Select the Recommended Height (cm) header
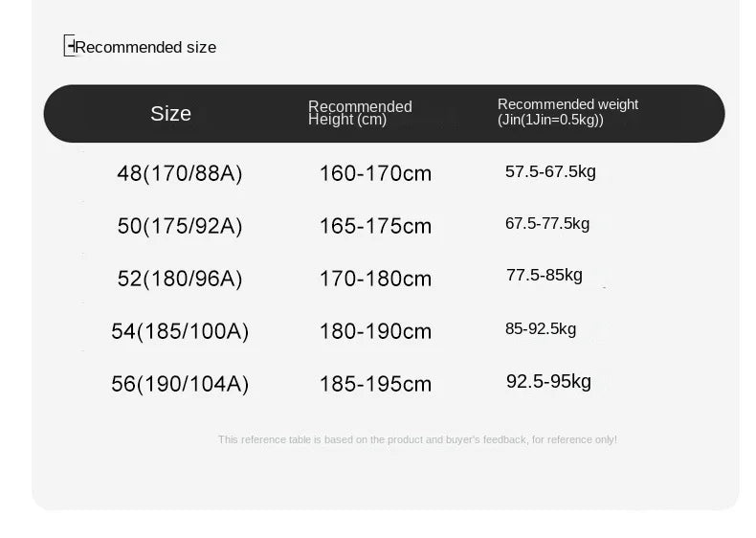Image resolution: width=756 pixels, height=538 pixels. pos(360,113)
